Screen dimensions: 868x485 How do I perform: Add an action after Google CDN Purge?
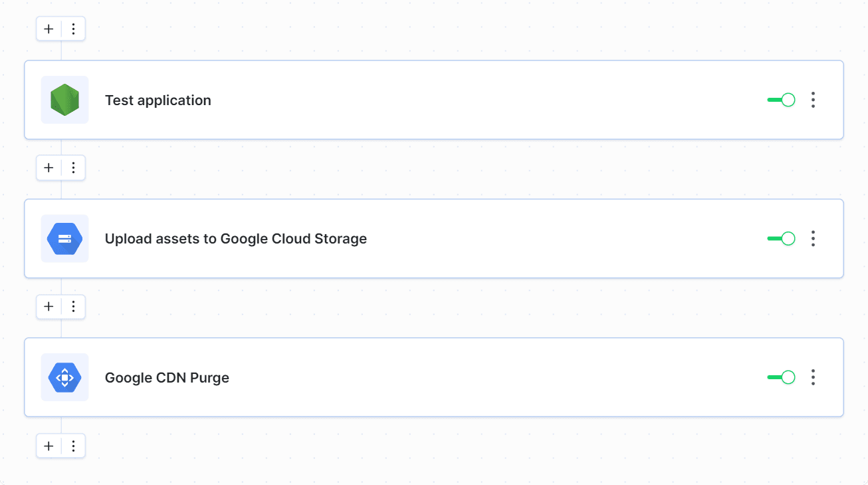click(x=48, y=446)
